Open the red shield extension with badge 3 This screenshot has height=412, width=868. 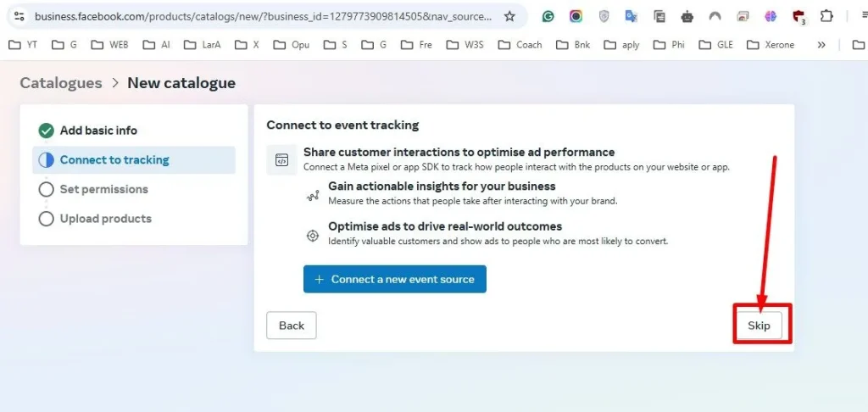[x=798, y=17]
